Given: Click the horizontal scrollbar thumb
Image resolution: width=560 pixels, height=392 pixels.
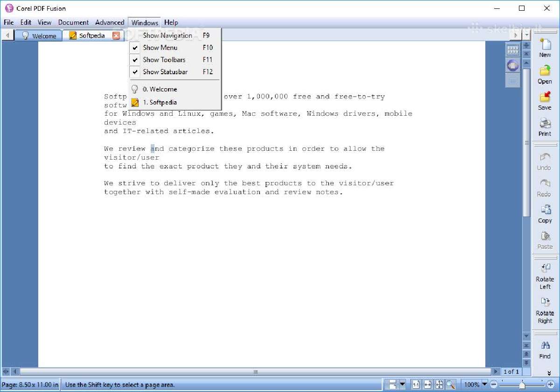Looking at the screenshot, I should (x=256, y=372).
